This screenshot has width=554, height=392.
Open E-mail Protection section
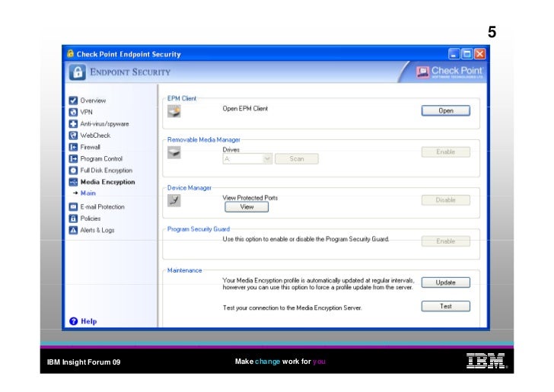[x=102, y=207]
